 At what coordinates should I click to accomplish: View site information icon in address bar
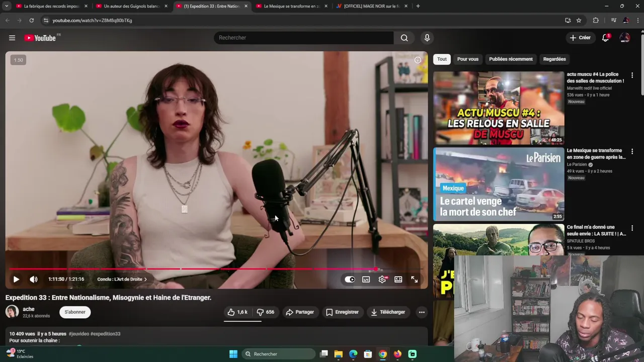coord(46,21)
